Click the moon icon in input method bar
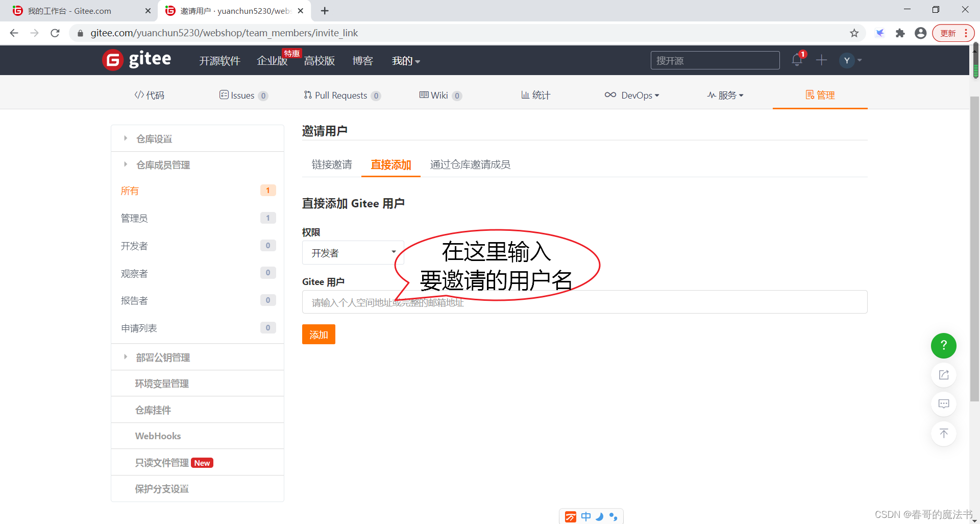Image resolution: width=980 pixels, height=524 pixels. [x=600, y=517]
